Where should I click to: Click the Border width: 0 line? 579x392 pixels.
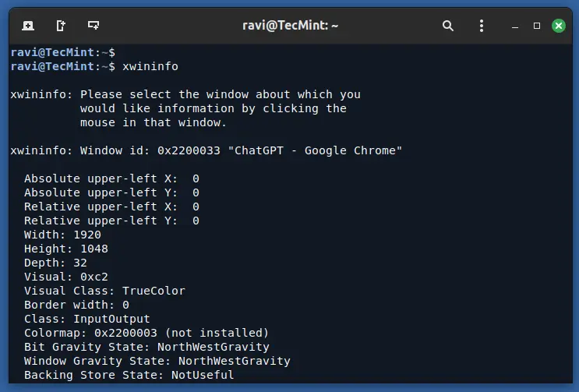click(76, 305)
